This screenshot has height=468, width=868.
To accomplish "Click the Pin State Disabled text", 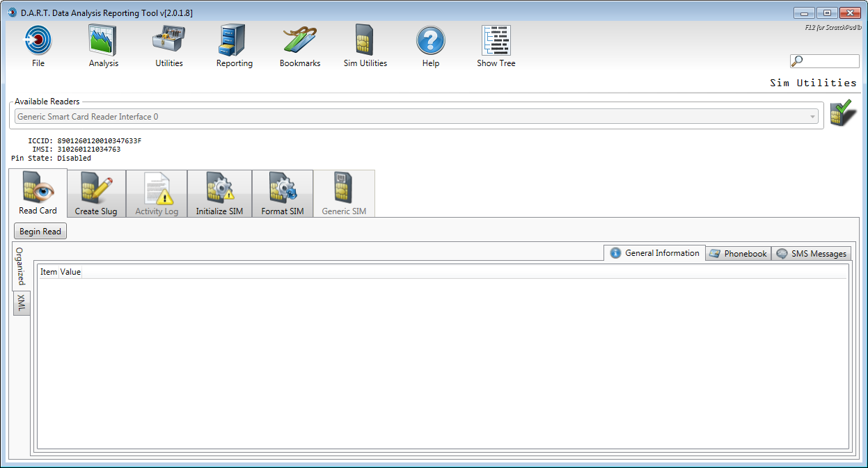I will click(x=51, y=158).
